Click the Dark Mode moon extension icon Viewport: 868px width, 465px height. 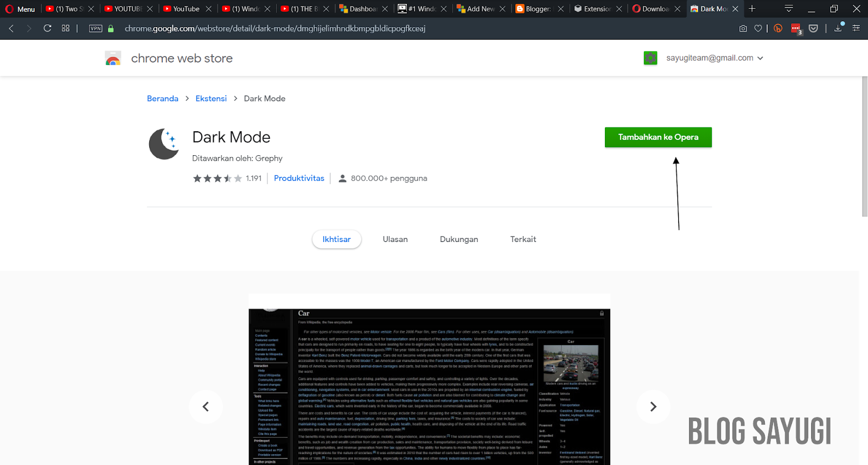click(x=164, y=144)
